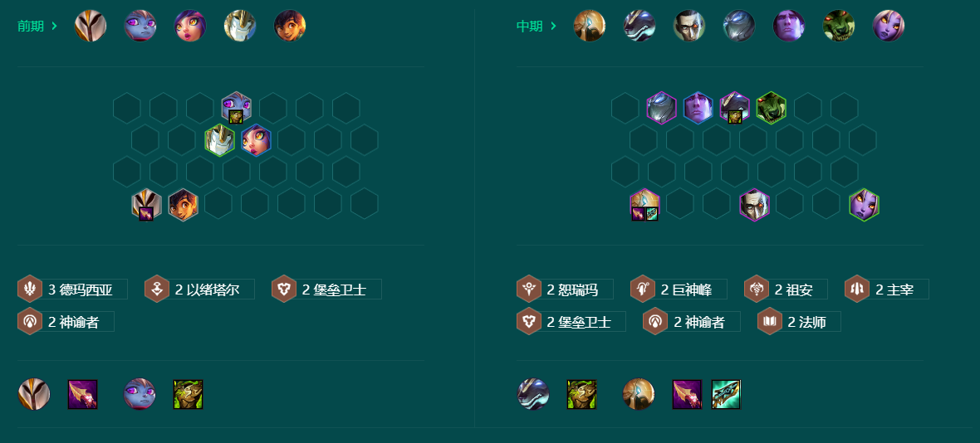Select the purple-faced champion at mid-game board's right edge

point(865,205)
